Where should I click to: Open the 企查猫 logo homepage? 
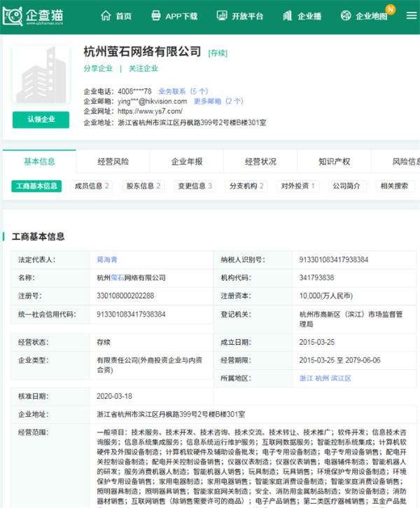click(33, 16)
